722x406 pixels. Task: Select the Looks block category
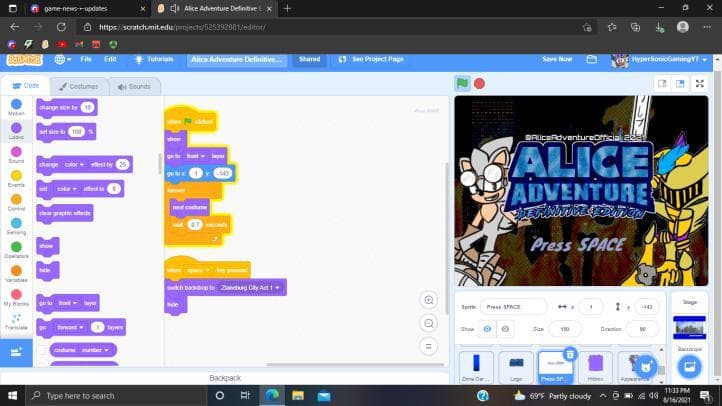pyautogui.click(x=16, y=131)
